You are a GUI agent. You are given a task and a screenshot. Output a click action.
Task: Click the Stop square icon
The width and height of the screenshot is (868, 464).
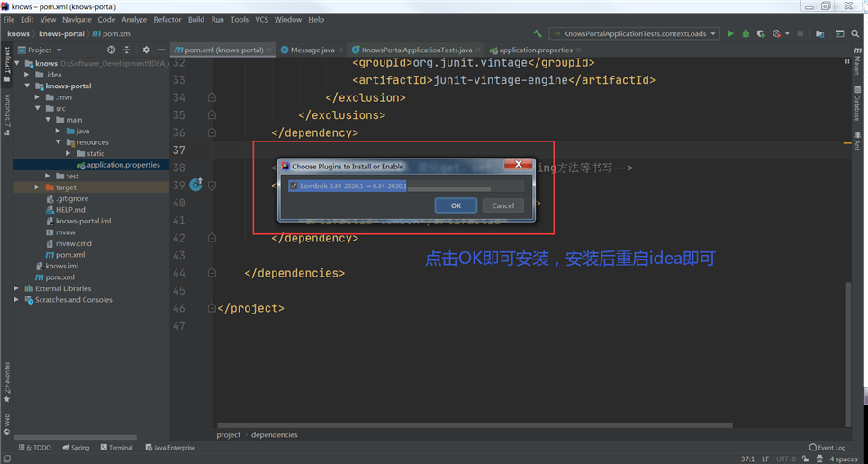pos(800,33)
